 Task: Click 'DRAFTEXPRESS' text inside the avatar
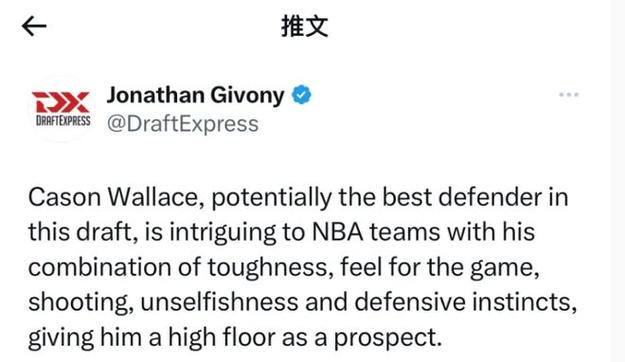coord(63,120)
